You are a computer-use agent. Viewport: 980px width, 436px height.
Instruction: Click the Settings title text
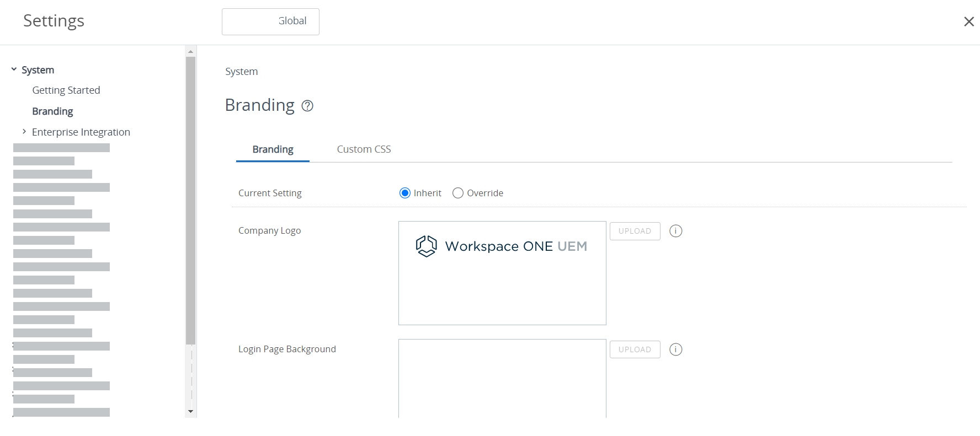tap(54, 21)
